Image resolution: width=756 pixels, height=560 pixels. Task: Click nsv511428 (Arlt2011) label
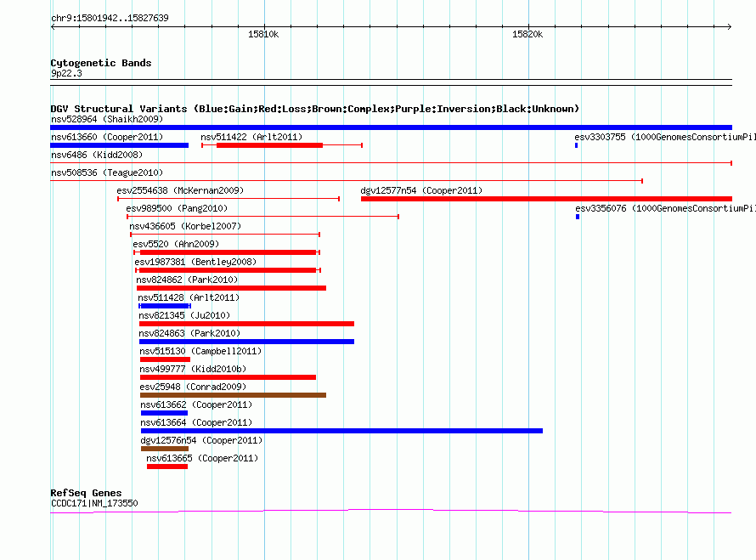(189, 297)
